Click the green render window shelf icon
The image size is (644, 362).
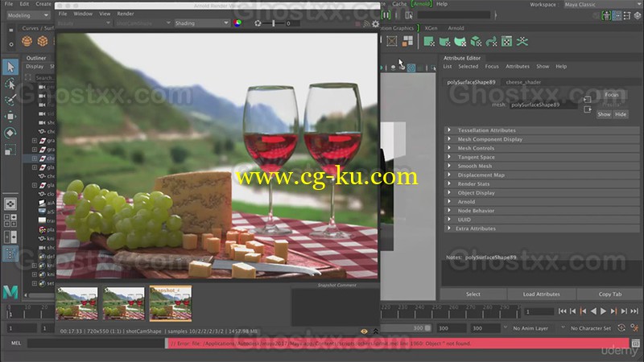[507, 42]
